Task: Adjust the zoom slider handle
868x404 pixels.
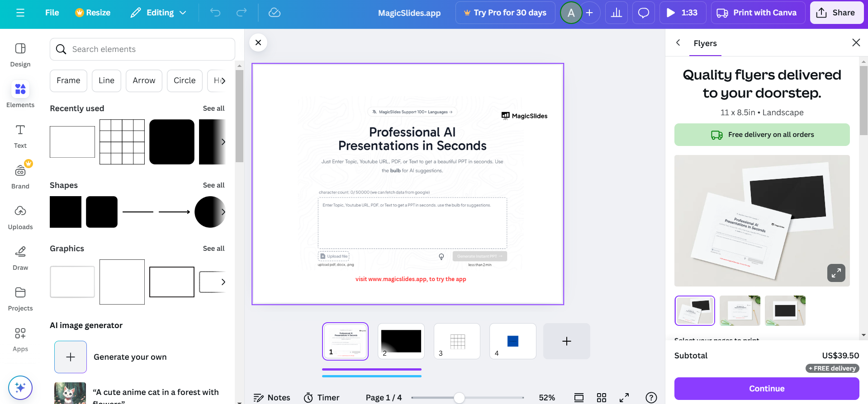Action: 459,398
